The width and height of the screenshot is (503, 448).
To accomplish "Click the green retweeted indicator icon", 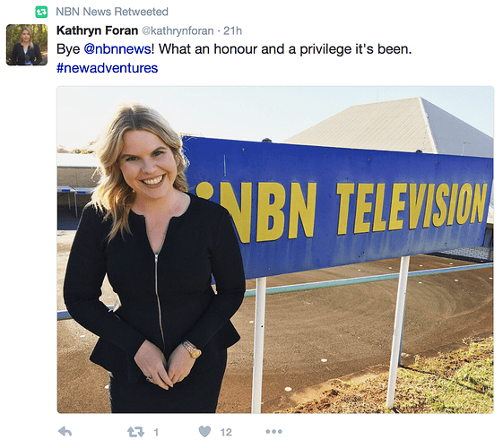I will click(x=41, y=13).
